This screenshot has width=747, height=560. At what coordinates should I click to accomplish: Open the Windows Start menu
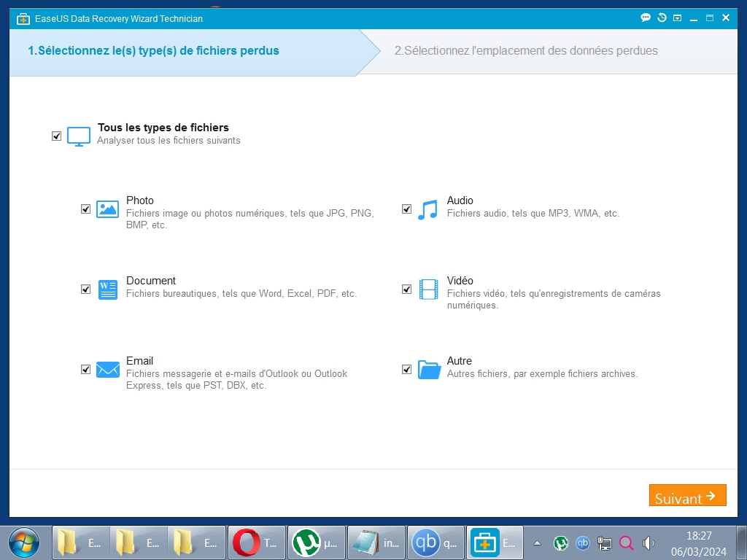[24, 542]
